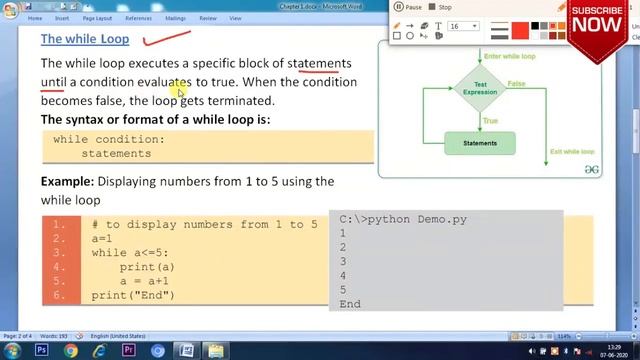Select the cursor highlight tool
Image resolution: width=640 pixels, height=360 pixels.
[424, 36]
